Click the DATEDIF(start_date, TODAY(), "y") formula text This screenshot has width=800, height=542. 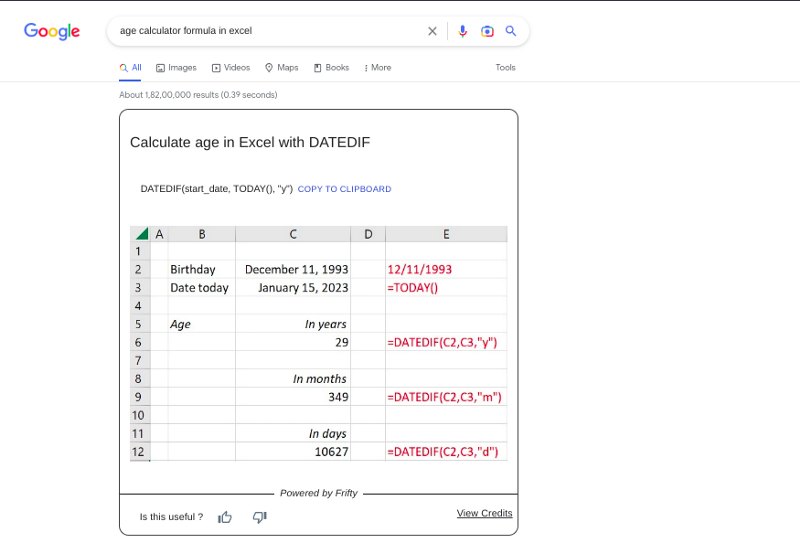pos(217,189)
